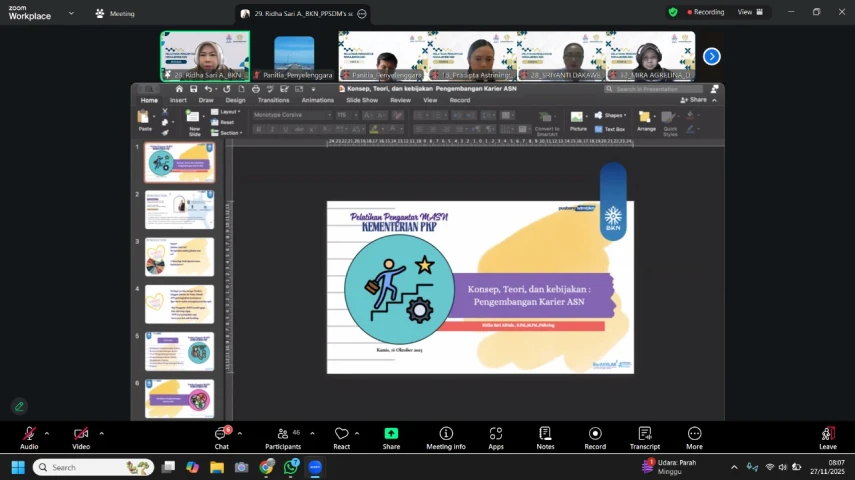
Task: Open Windows Start menu
Action: click(18, 467)
